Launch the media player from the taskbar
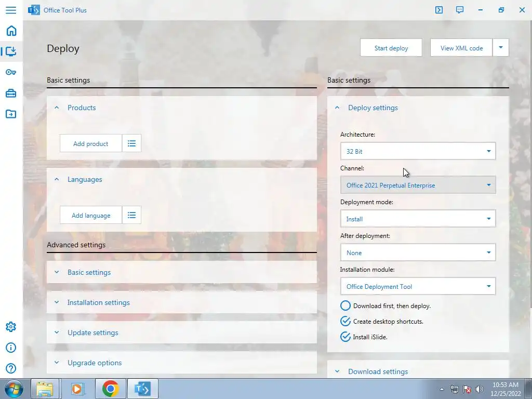532x399 pixels. [x=77, y=389]
